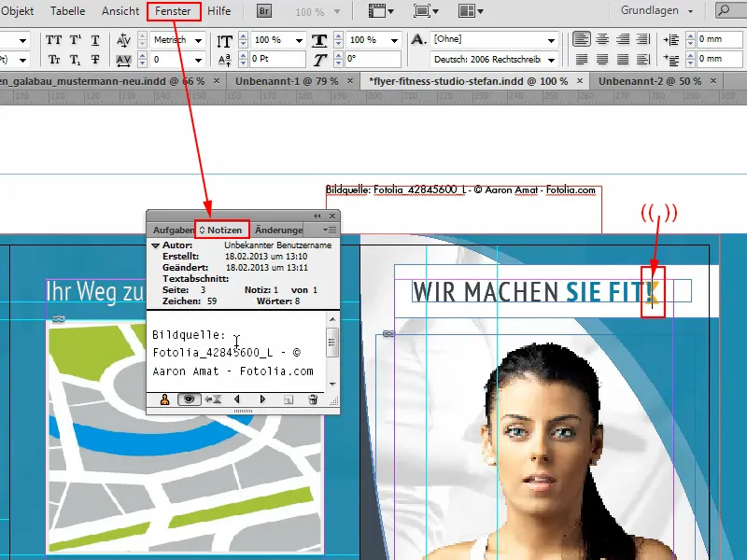
Task: Switch to the Aufgaben panel tab
Action: tap(174, 230)
